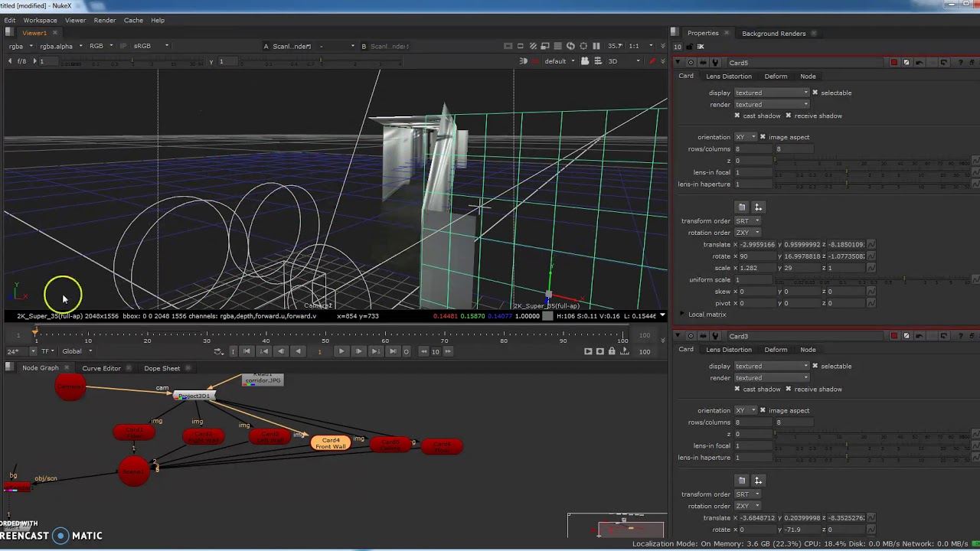980x551 pixels.
Task: Go to the last frame
Action: (x=393, y=351)
